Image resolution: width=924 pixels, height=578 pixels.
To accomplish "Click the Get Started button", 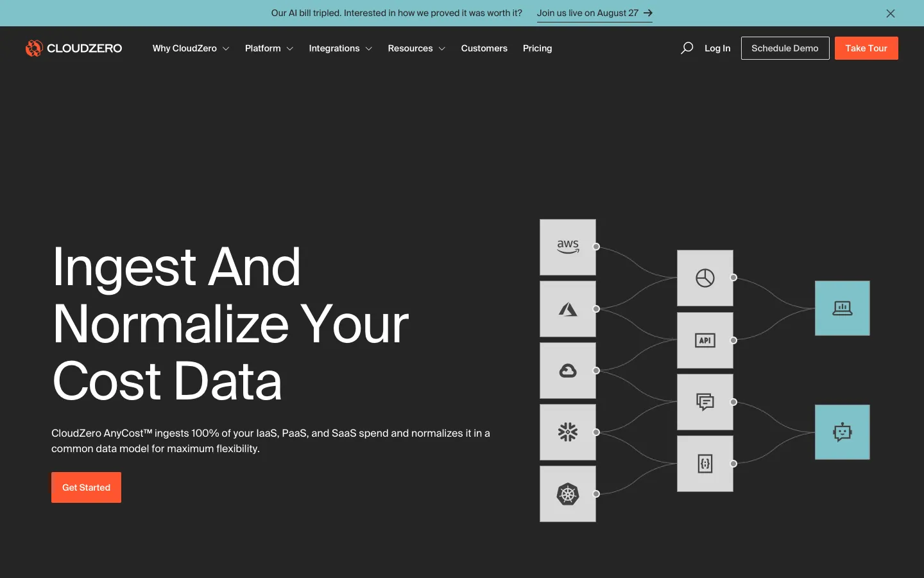I will coord(86,487).
